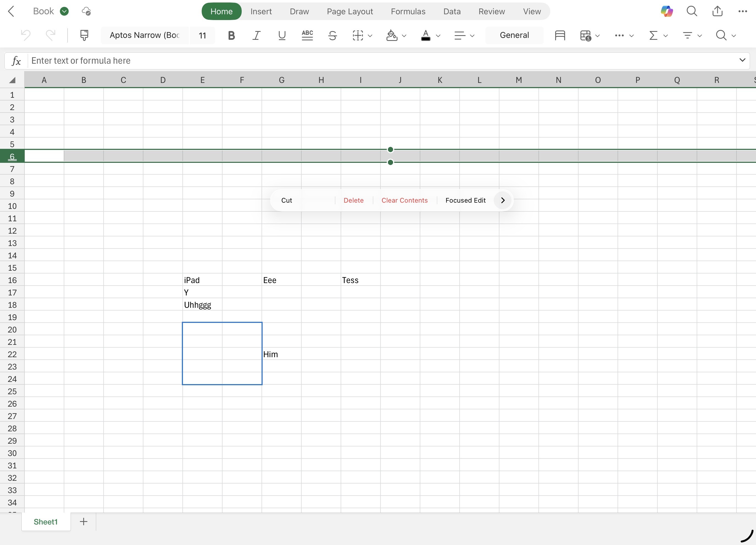The image size is (756, 545).
Task: Expand the sort and filter dropdown arrow
Action: (x=699, y=36)
